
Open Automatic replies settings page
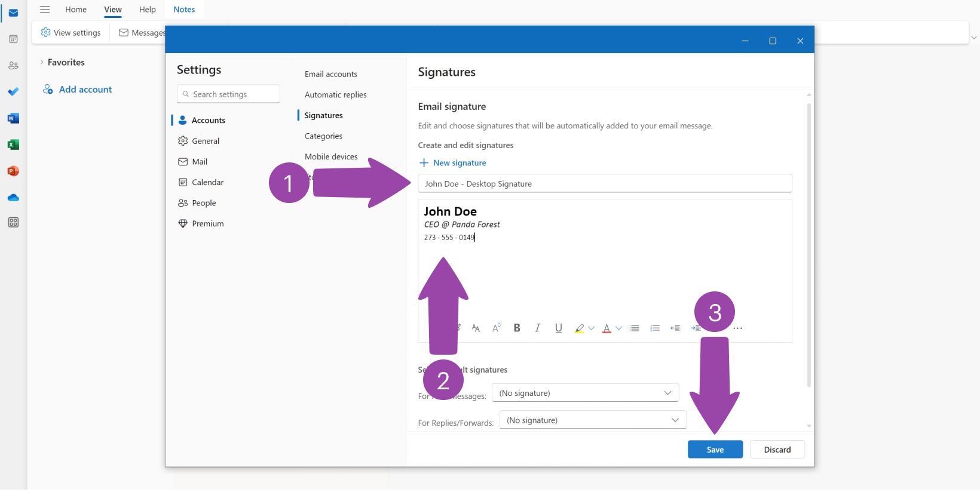point(336,94)
